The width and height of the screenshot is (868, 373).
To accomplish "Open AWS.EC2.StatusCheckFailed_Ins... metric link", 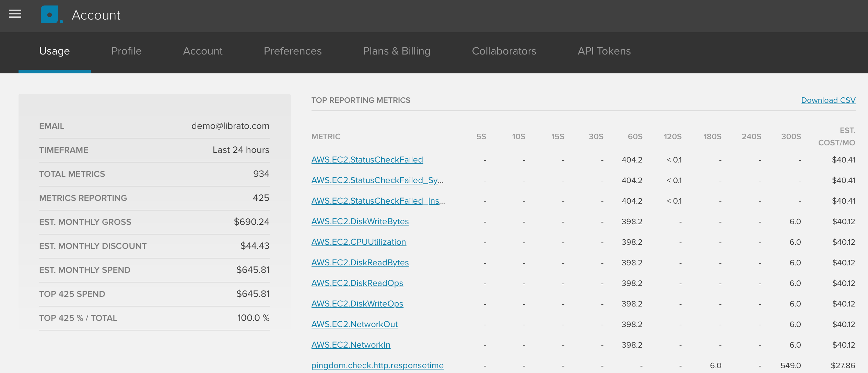I will [x=378, y=201].
